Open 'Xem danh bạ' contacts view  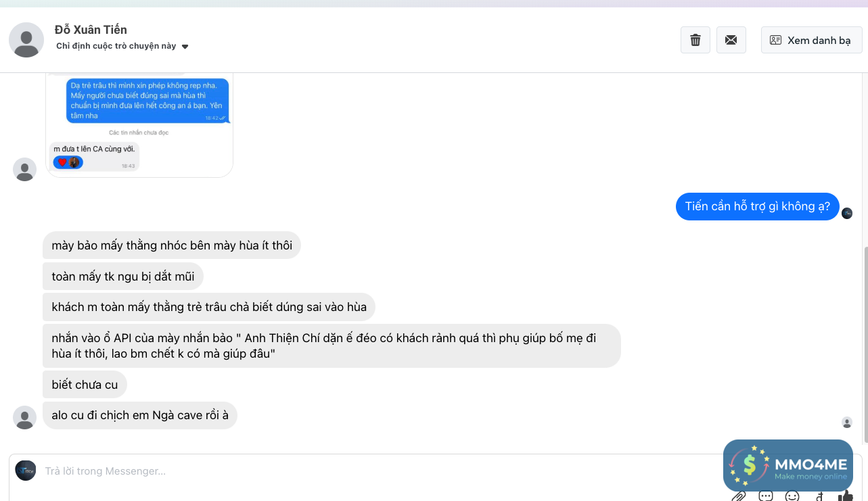tap(811, 41)
